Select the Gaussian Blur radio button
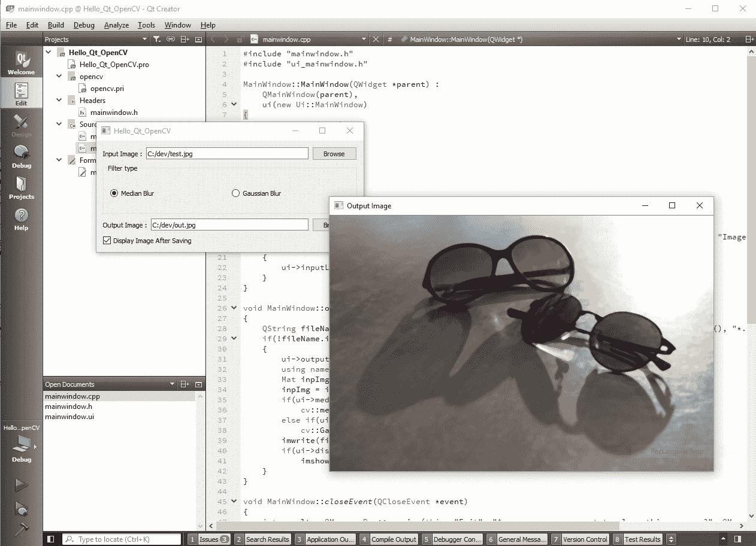Viewport: 756px width, 546px height. point(236,193)
